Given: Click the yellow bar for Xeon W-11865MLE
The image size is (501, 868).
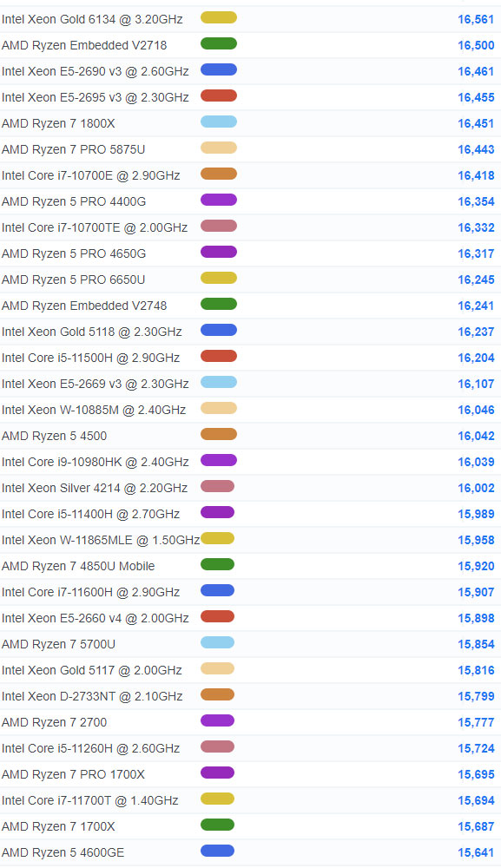Looking at the screenshot, I should (218, 538).
